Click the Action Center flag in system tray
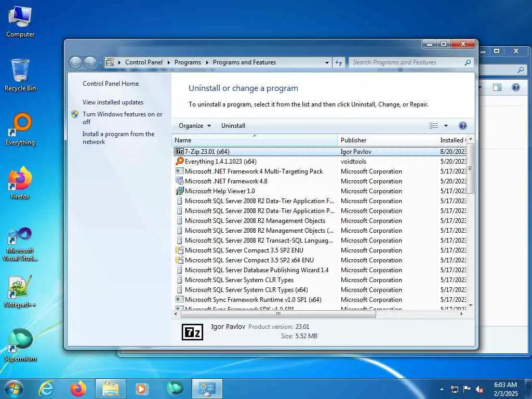 (467, 389)
